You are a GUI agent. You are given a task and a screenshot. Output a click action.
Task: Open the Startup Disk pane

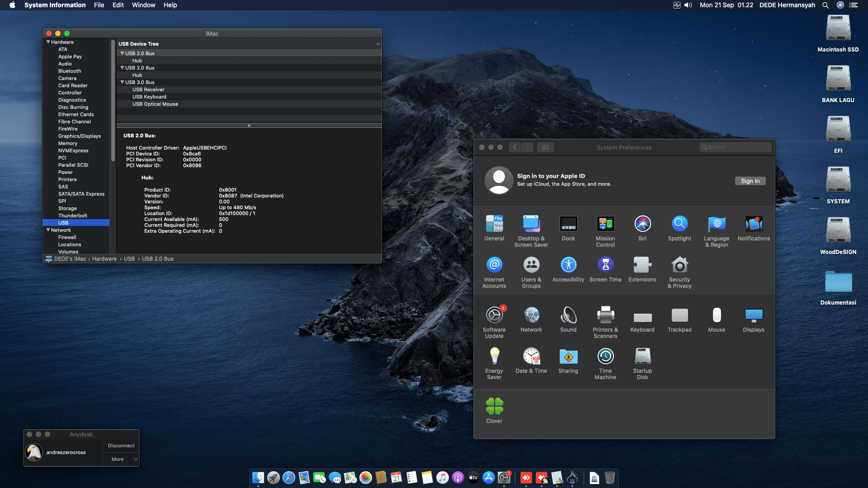pyautogui.click(x=642, y=357)
